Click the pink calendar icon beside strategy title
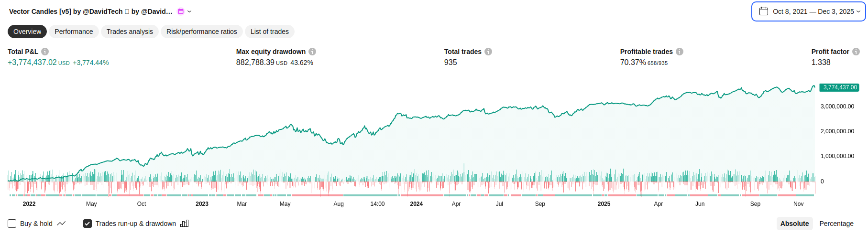Image resolution: width=868 pixels, height=235 pixels. click(x=181, y=11)
